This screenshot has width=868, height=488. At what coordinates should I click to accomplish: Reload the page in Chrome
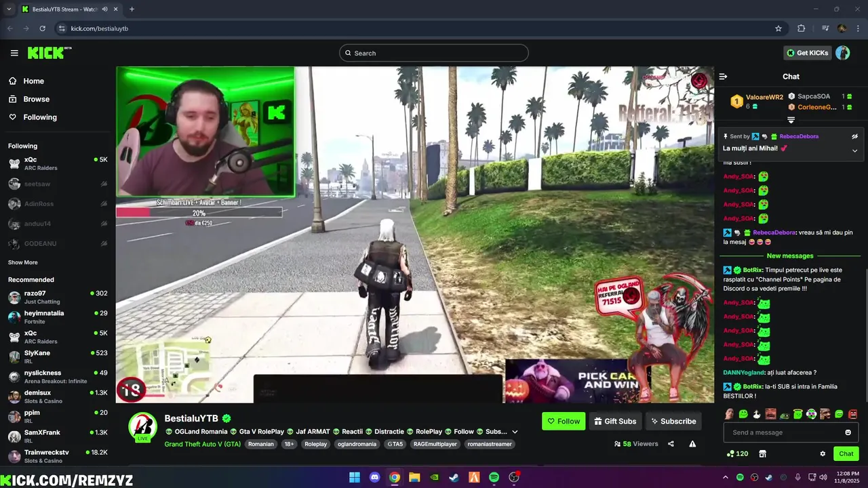42,28
